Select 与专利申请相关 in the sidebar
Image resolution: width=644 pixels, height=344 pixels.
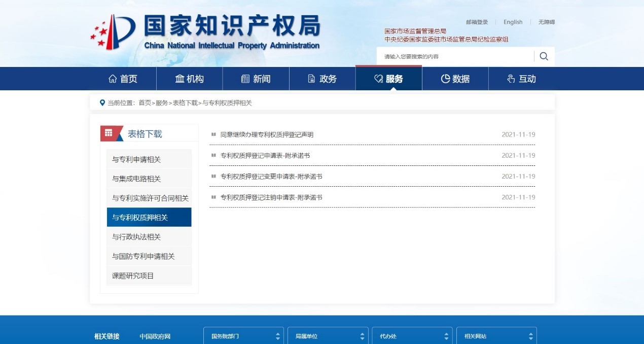point(149,159)
